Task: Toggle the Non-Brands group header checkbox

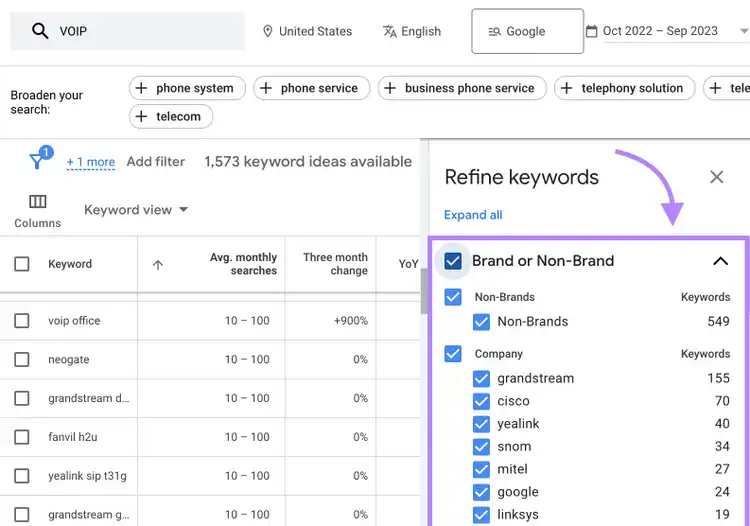Action: pos(453,297)
